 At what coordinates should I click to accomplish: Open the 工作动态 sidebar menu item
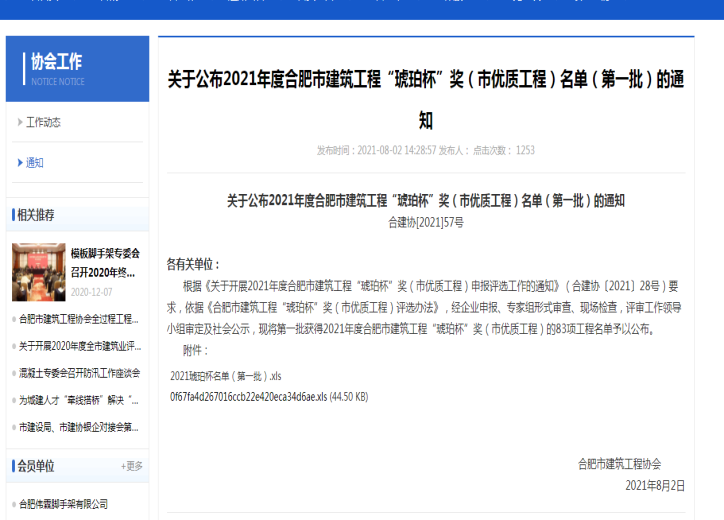pyautogui.click(x=43, y=123)
